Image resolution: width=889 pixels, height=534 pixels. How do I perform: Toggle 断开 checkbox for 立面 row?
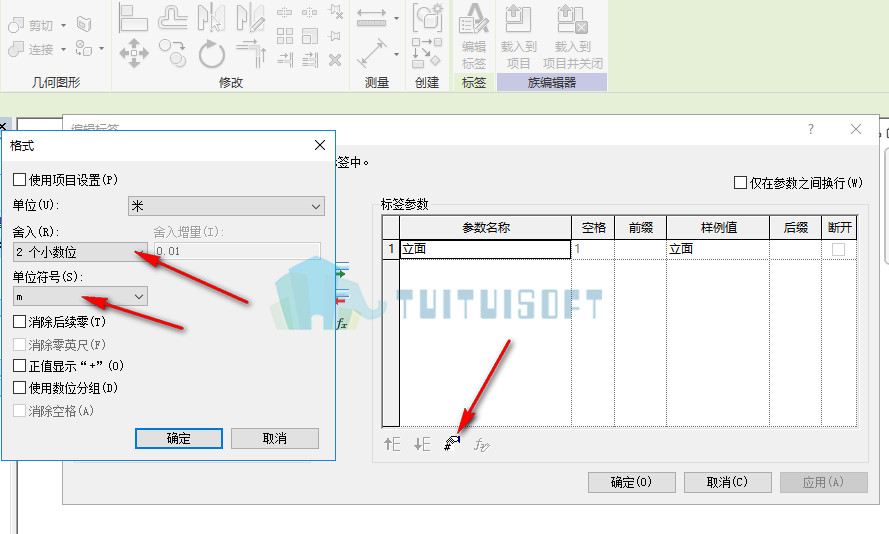point(838,249)
